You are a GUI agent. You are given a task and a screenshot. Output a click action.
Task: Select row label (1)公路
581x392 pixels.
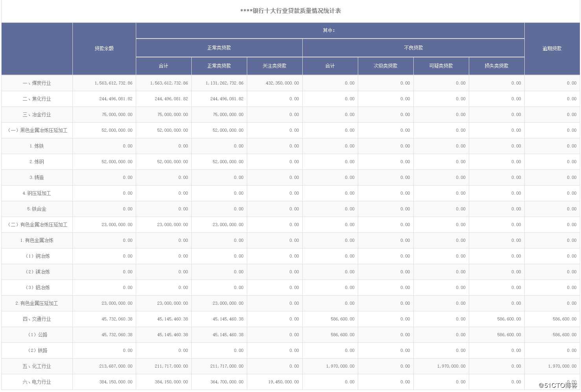[x=37, y=335]
